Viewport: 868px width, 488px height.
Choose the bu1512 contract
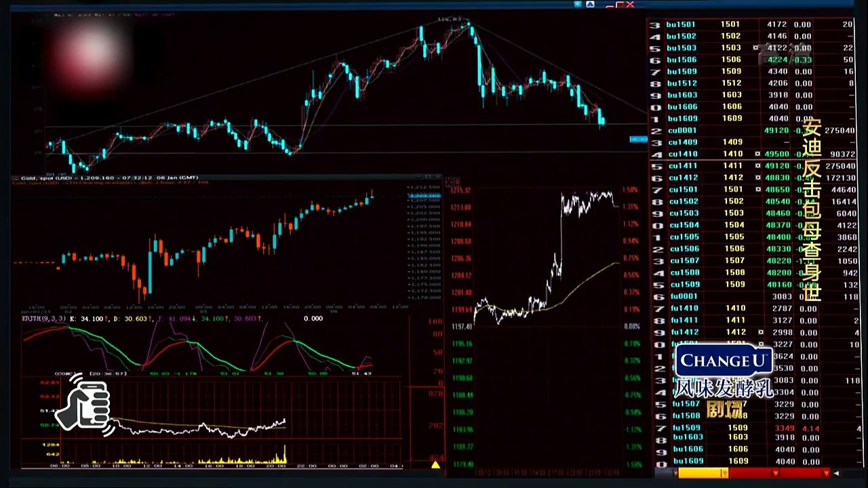click(753, 83)
